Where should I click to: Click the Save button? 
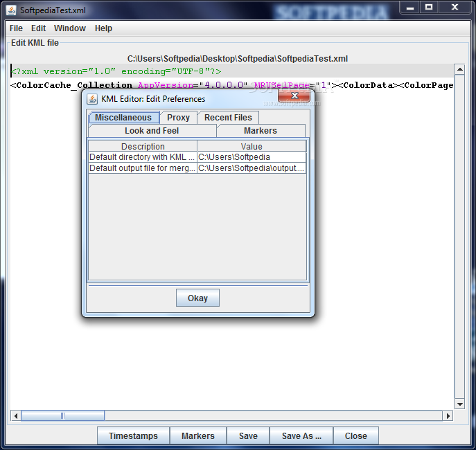click(x=248, y=435)
